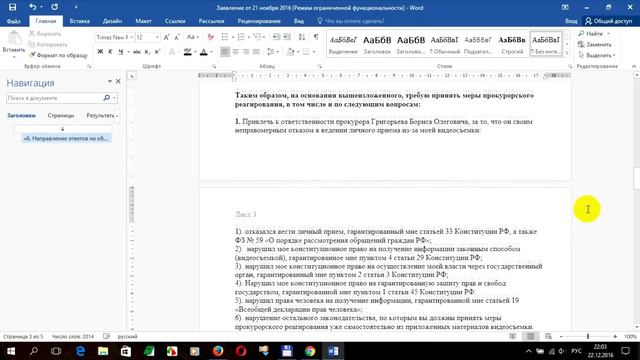Open Выделить dropdown in editing group
640x360 pixels.
597,55
